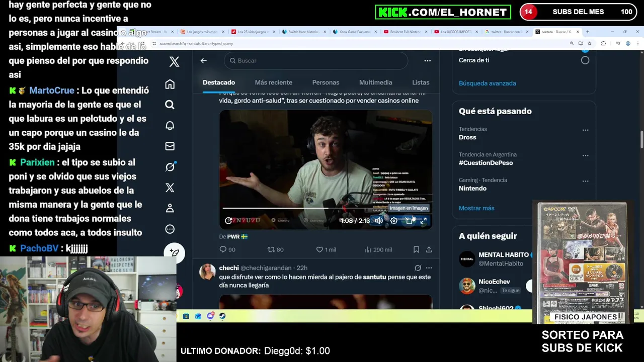Open Discord from the taskbar
This screenshot has width=644, height=362.
click(x=210, y=316)
